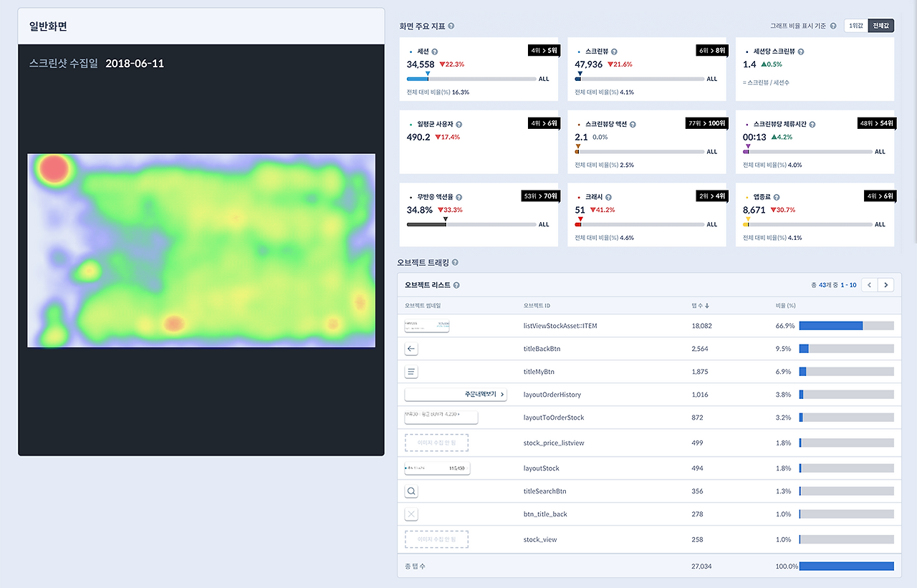Click the object ID layoutOrderHistory
The image size is (917, 588).
coord(552,395)
